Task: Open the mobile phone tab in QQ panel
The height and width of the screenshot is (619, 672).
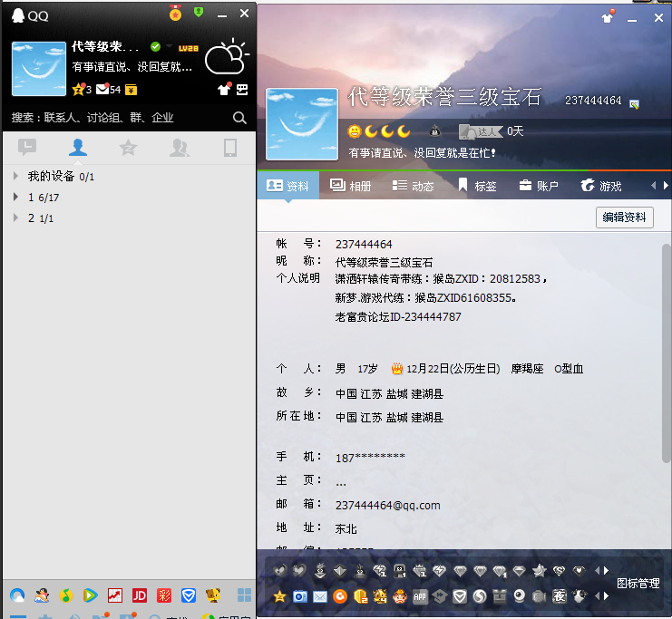Action: 230,148
